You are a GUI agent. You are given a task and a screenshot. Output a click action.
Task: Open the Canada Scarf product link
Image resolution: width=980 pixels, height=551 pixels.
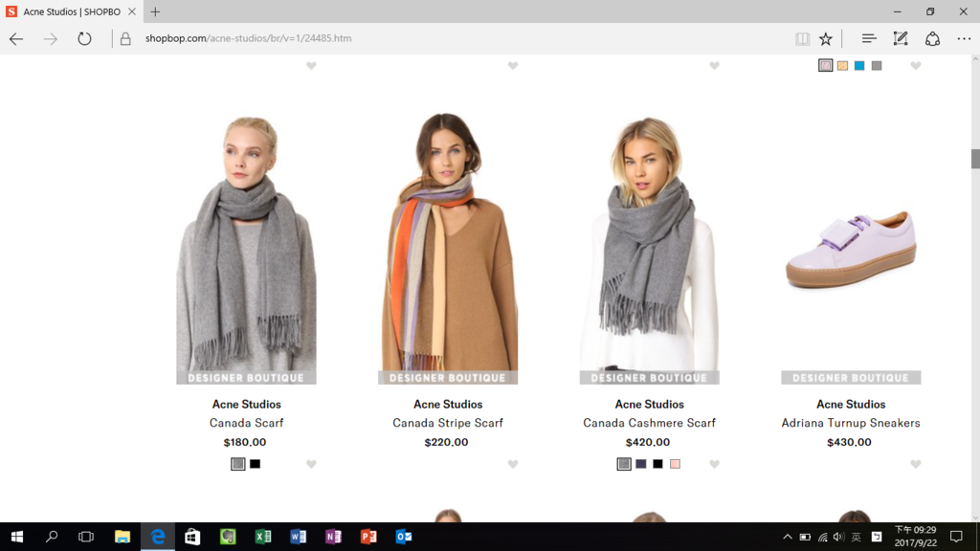click(246, 423)
